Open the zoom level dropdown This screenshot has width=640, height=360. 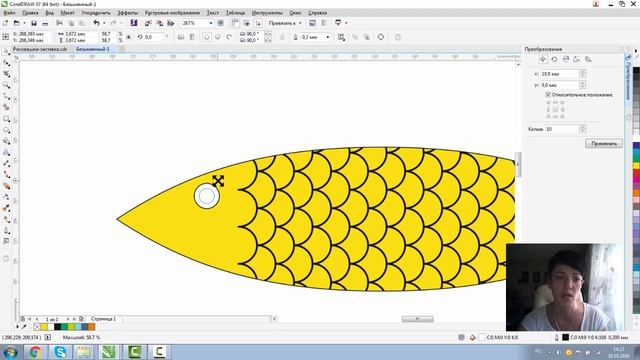coord(211,23)
